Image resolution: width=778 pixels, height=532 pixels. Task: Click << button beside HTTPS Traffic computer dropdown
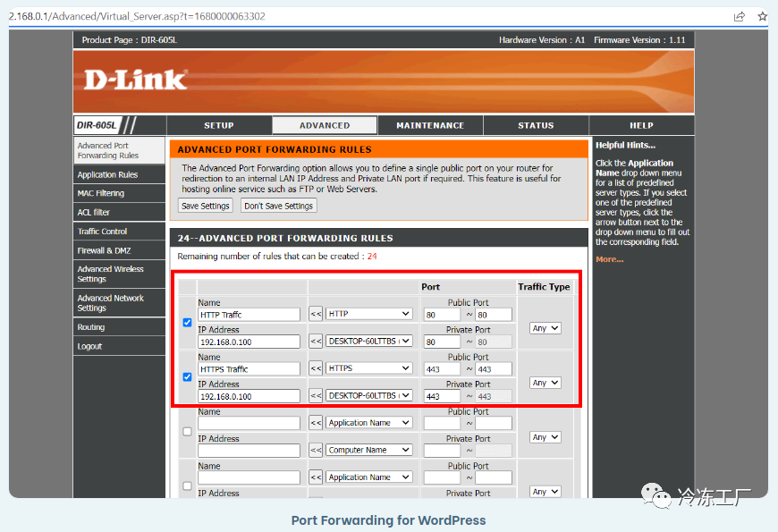pyautogui.click(x=316, y=396)
